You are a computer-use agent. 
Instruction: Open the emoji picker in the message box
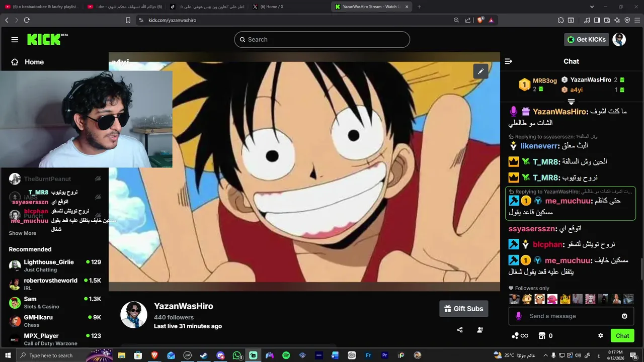point(624,316)
